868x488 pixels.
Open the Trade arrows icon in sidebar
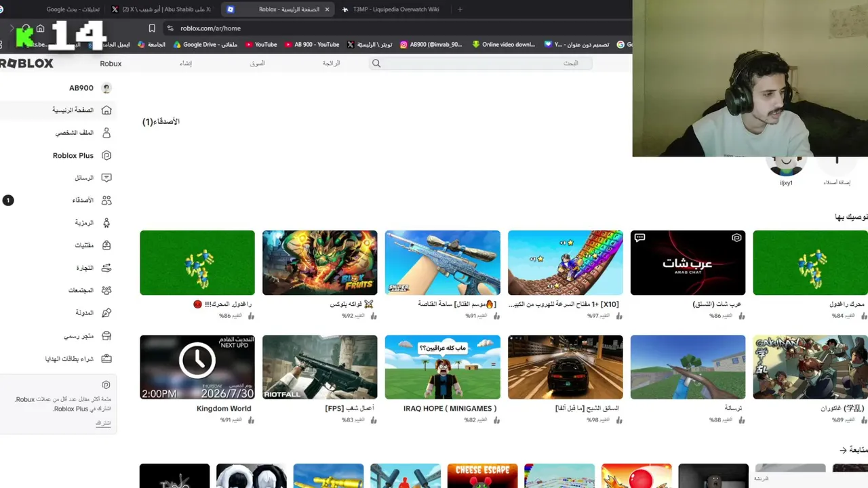(106, 268)
